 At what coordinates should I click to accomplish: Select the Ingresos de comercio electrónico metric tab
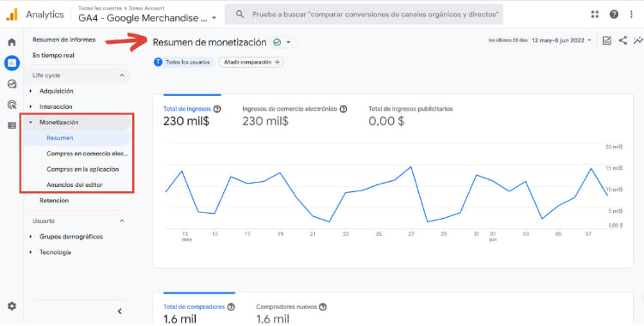click(x=295, y=116)
